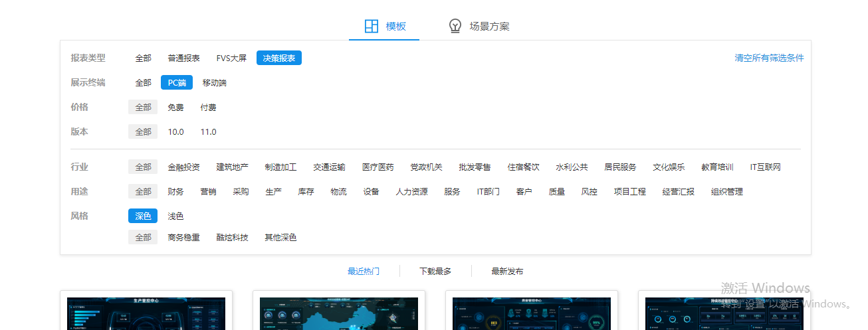The height and width of the screenshot is (330, 868).
Task: Filter report type by 普通报表
Action: click(x=183, y=58)
